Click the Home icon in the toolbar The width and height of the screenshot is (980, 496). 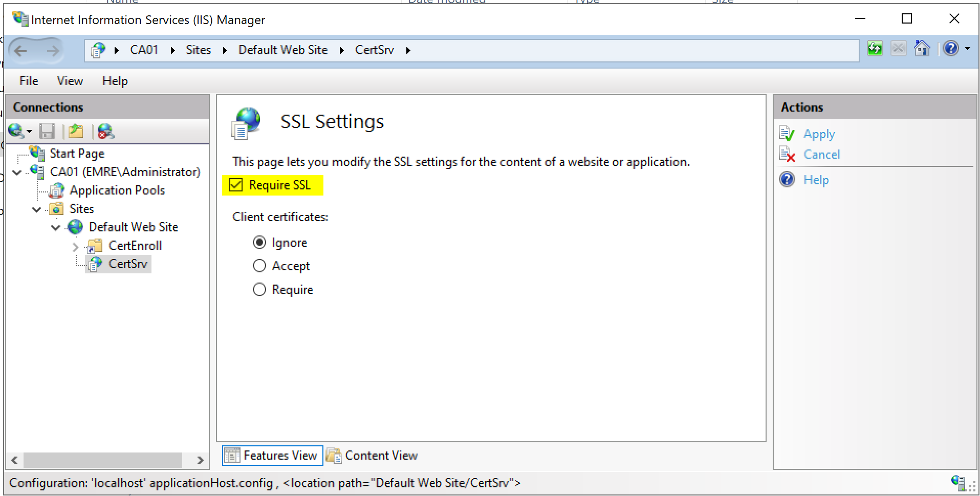[x=922, y=49]
